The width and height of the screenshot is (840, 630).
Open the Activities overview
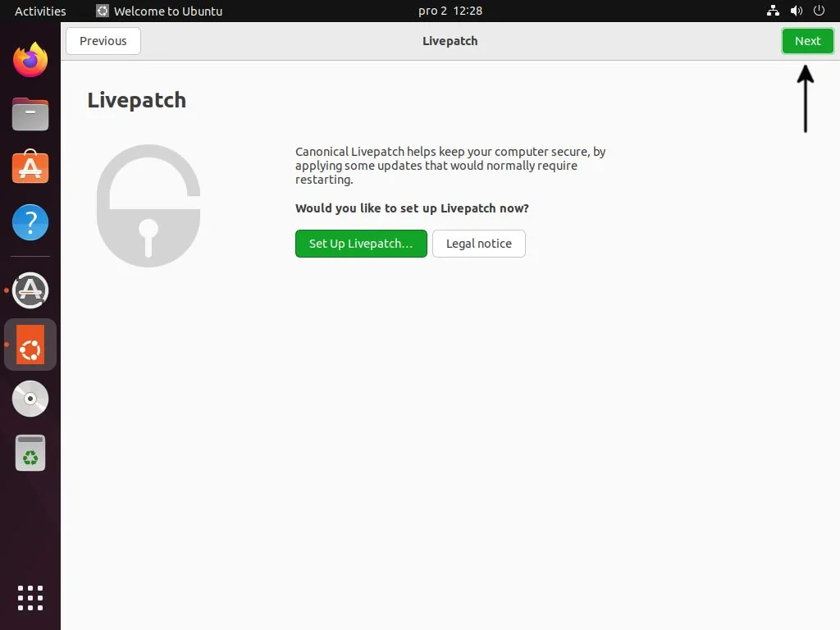40,11
